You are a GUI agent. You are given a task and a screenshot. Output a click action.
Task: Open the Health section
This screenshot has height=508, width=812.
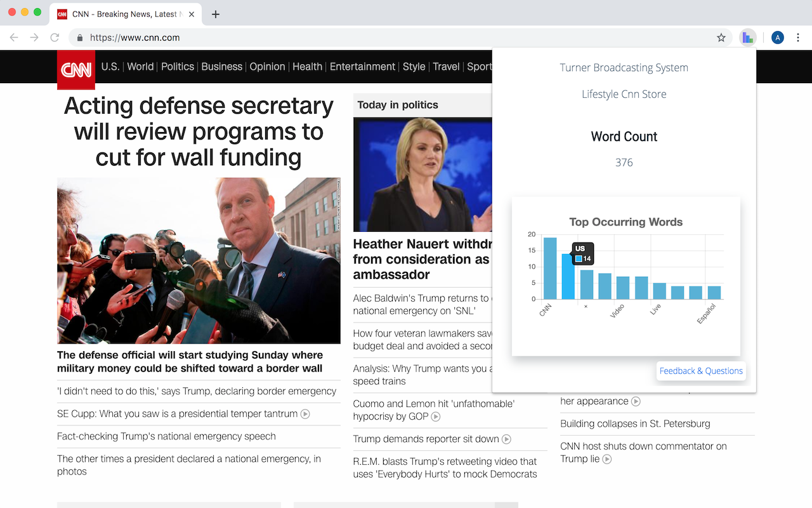pyautogui.click(x=308, y=67)
